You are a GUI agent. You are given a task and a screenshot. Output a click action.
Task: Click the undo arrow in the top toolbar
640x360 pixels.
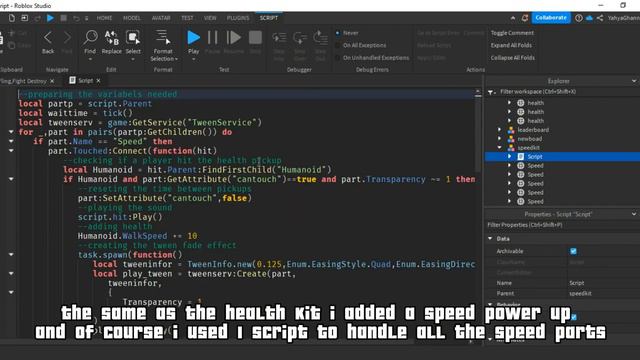(76, 18)
